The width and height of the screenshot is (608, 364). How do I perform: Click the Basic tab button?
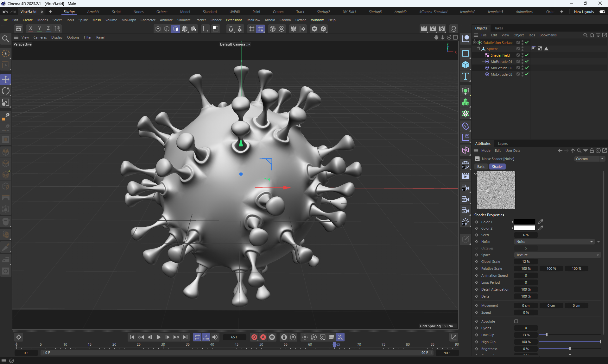pyautogui.click(x=481, y=167)
